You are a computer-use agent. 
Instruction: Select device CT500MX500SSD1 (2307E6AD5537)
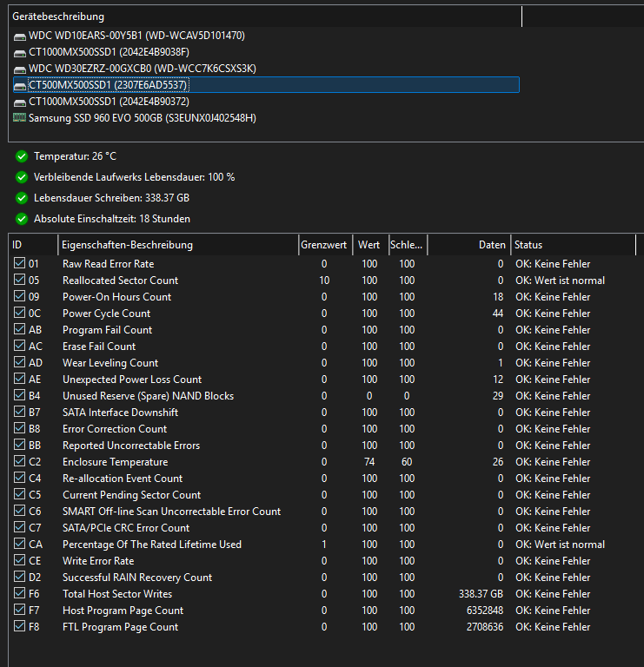[x=266, y=85]
